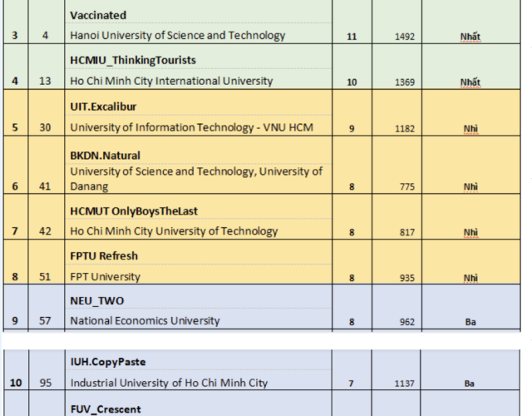The height and width of the screenshot is (416, 532).
Task: Click team name 'FUV_Crescent'
Action: (106, 409)
